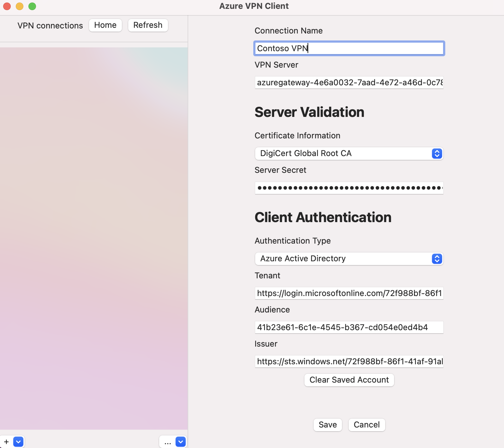This screenshot has width=504, height=448.
Task: Click the Tenant URL field
Action: tap(349, 293)
